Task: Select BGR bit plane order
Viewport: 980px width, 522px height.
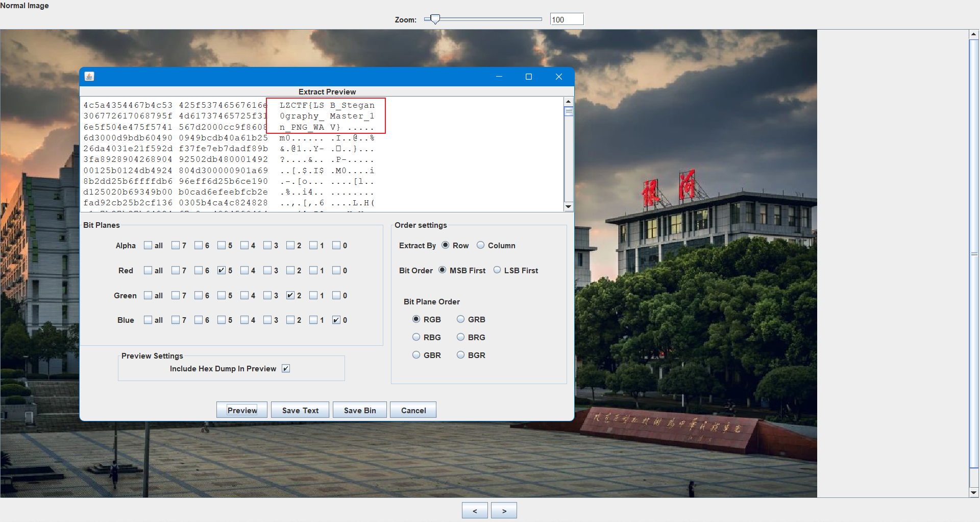Action: [x=461, y=355]
